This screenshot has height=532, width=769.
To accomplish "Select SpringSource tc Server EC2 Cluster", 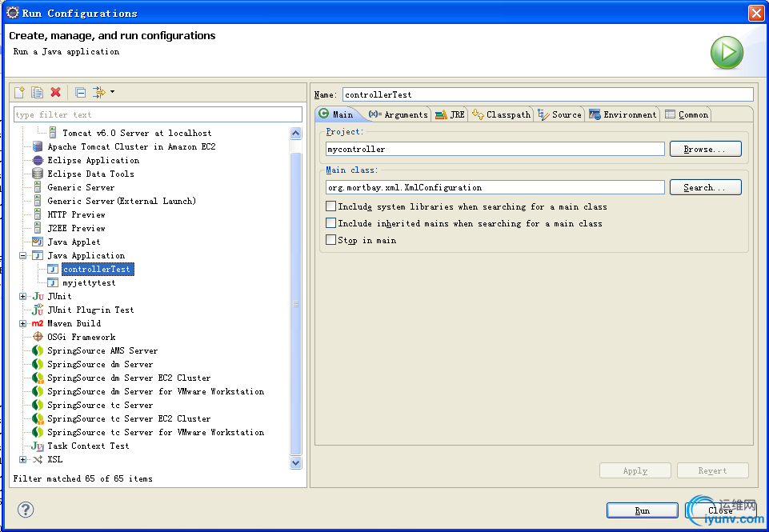I will pyautogui.click(x=129, y=418).
